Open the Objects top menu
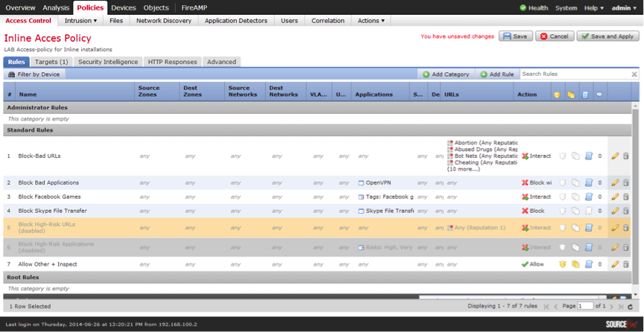 coord(156,7)
